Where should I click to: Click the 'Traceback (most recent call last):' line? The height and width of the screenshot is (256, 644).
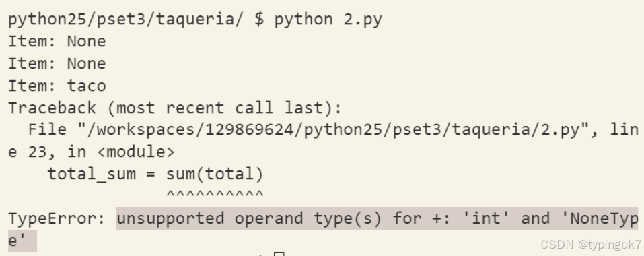175,108
